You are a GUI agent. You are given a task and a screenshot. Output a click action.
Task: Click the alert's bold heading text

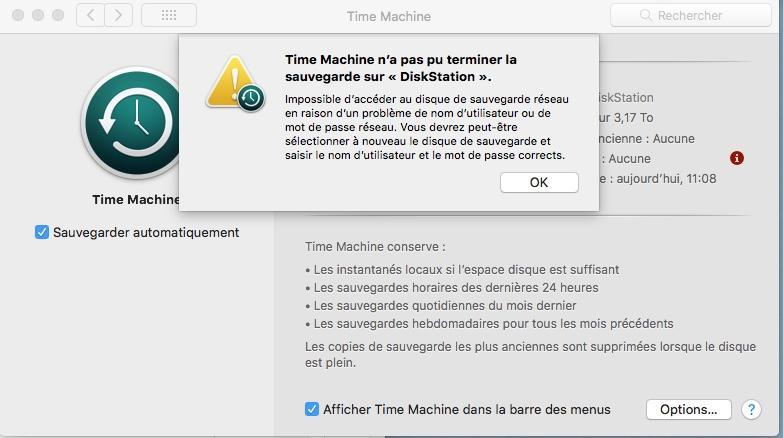401,67
